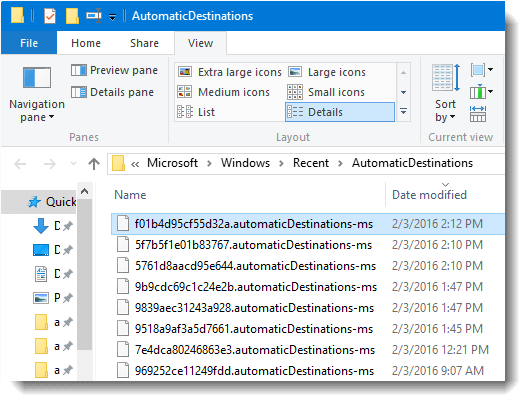Viewport: 530px width, 406px height.
Task: Click the Explorer folder icon in title bar
Action: (17, 16)
